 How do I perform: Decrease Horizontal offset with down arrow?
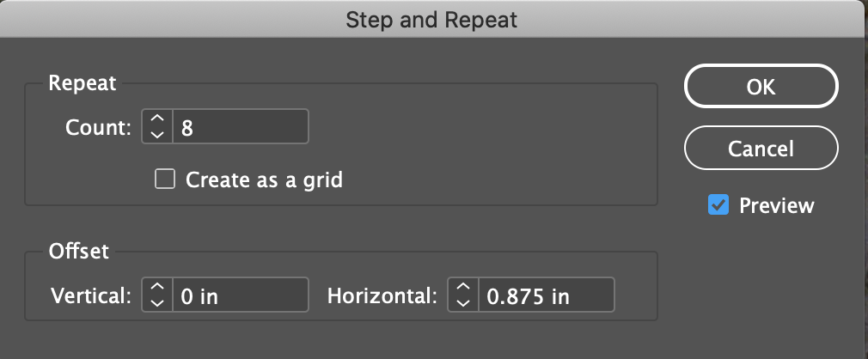[462, 302]
